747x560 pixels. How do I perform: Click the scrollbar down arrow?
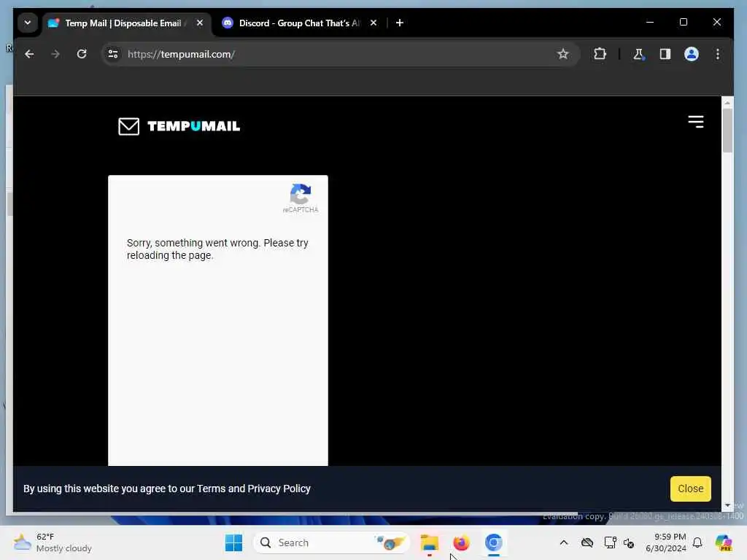pyautogui.click(x=727, y=505)
